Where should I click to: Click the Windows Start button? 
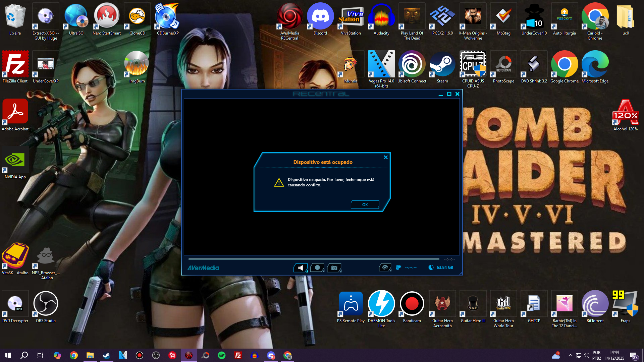click(x=8, y=355)
